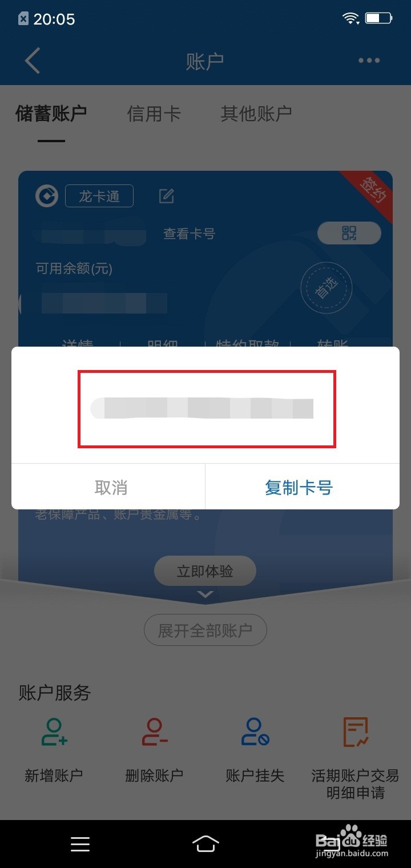Tap the 账户挂失 report loss icon
The width and height of the screenshot is (411, 868).
[255, 732]
